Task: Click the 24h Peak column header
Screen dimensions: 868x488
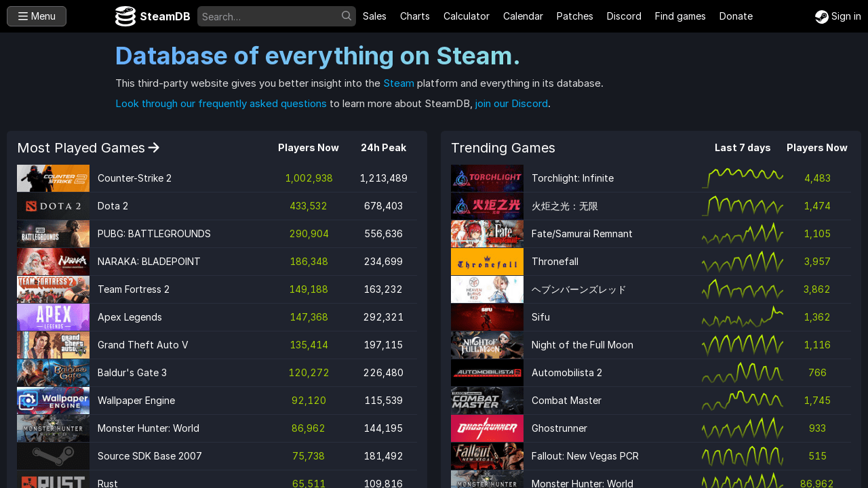Action: click(x=383, y=148)
